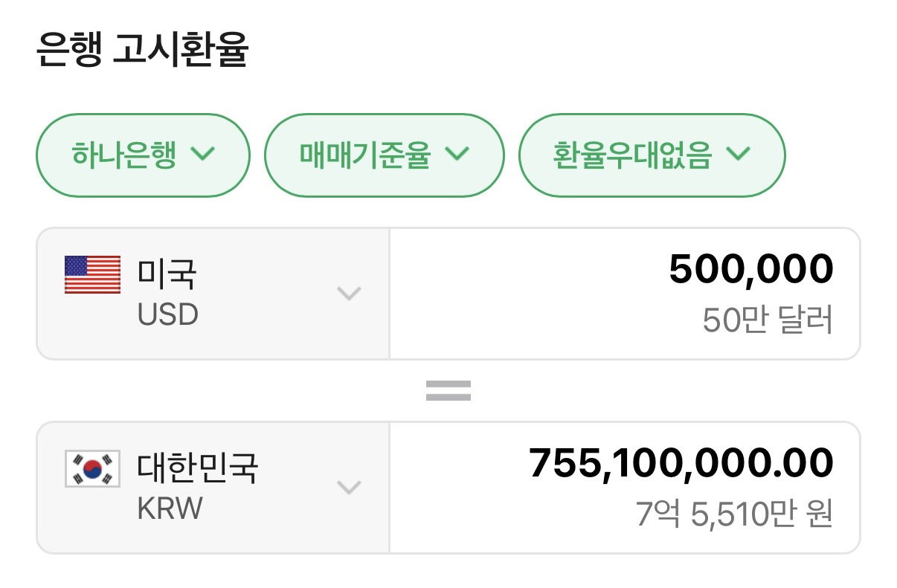Viewport: 897px width, 588px height.
Task: Expand the KRW currency selector chevron
Action: 349,488
